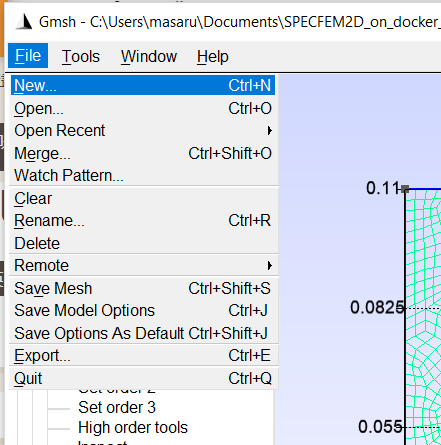This screenshot has height=445, width=441.
Task: Choose Open... from the File menu
Action: [x=143, y=108]
